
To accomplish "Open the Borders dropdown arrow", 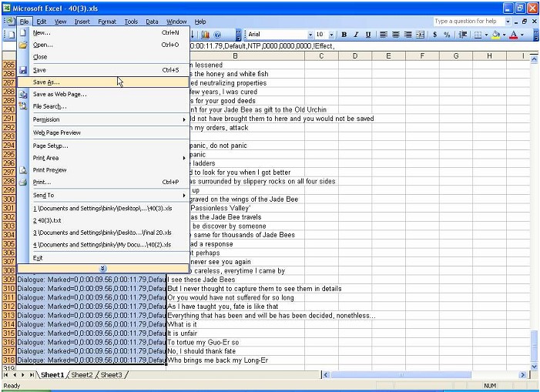I will (486, 35).
